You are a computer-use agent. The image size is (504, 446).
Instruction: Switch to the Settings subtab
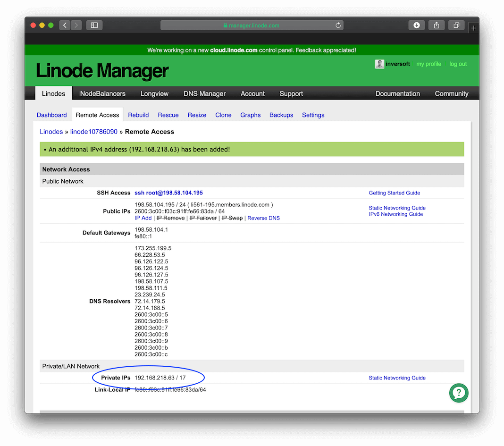point(313,115)
